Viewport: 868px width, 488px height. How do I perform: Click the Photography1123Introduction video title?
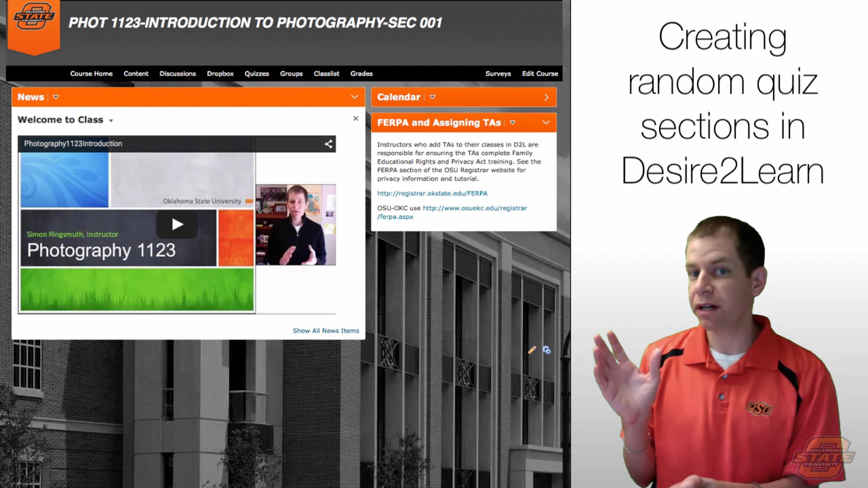pos(73,144)
